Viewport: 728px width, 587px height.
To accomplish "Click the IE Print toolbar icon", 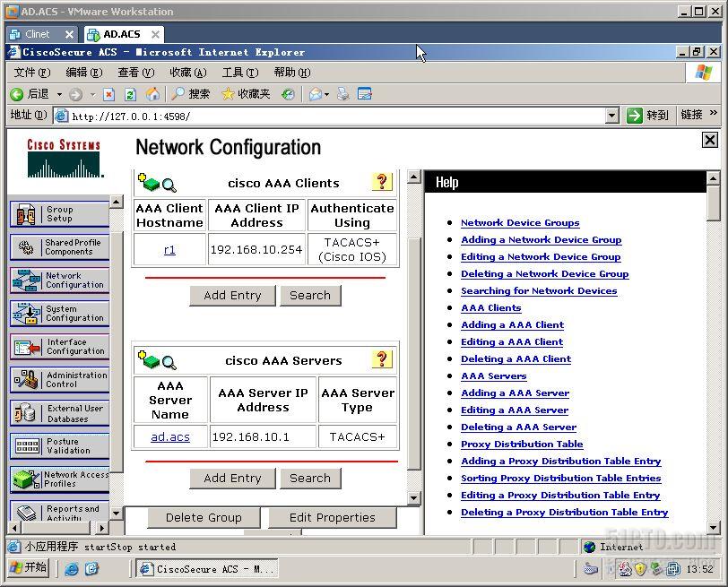I will point(343,95).
